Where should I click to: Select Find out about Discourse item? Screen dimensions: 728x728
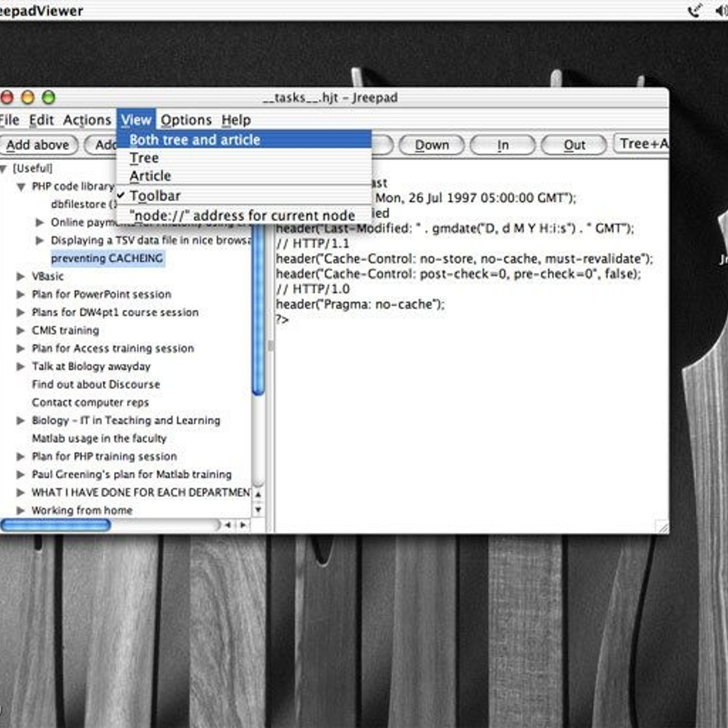tap(96, 384)
